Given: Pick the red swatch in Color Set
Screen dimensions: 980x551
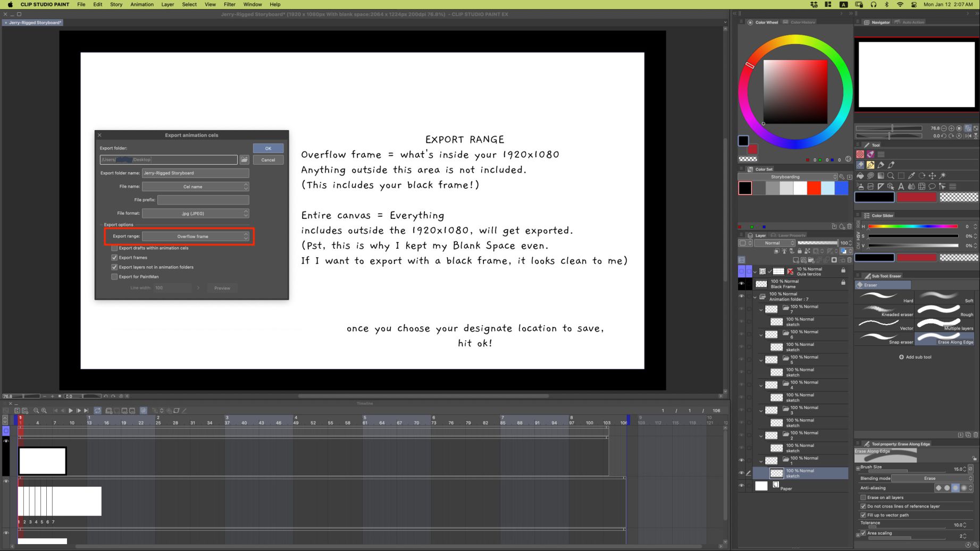Looking at the screenshot, I should [x=814, y=188].
